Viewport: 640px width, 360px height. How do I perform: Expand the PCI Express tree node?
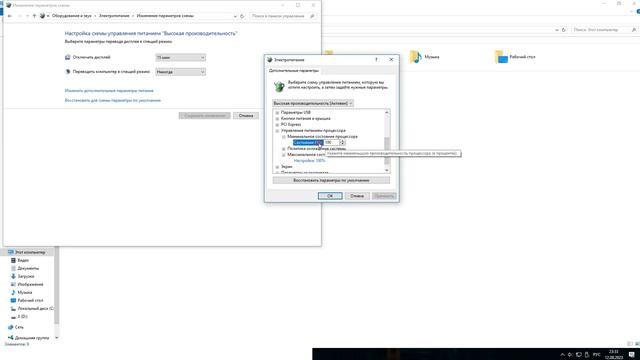277,124
